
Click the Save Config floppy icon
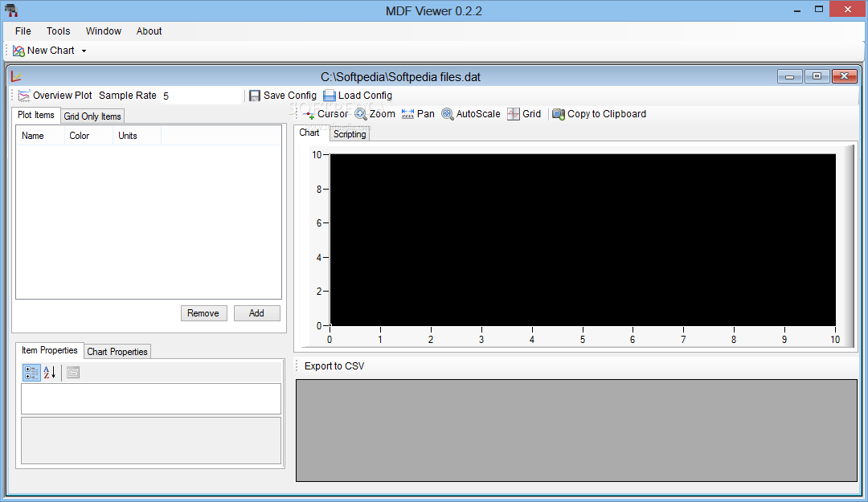coord(255,96)
